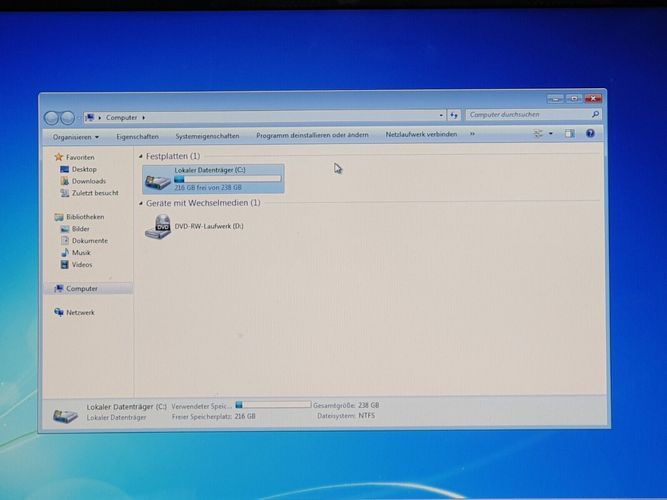667x500 pixels.
Task: Collapse the Festplatten (1) group
Action: tap(140, 157)
